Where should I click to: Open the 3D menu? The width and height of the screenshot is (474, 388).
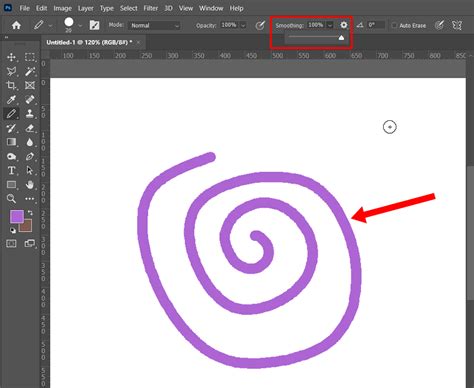pos(168,8)
